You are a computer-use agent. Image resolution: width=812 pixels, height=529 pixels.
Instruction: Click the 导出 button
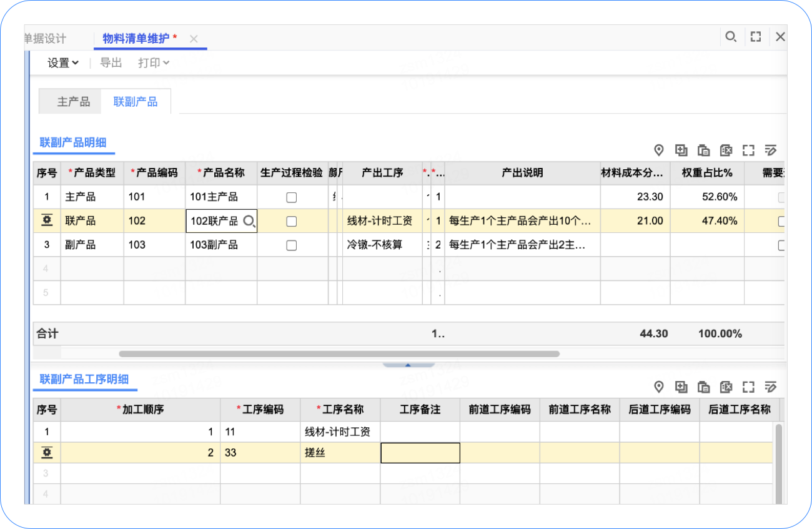point(111,62)
